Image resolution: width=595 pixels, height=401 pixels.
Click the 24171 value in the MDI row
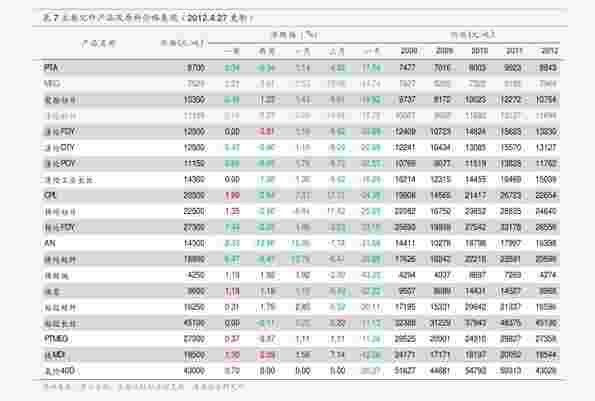(x=405, y=355)
